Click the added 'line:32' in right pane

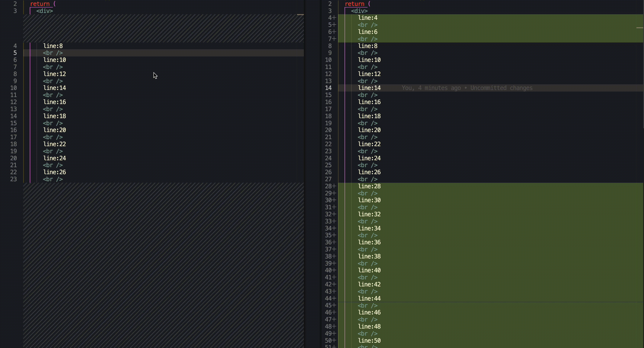click(x=369, y=214)
